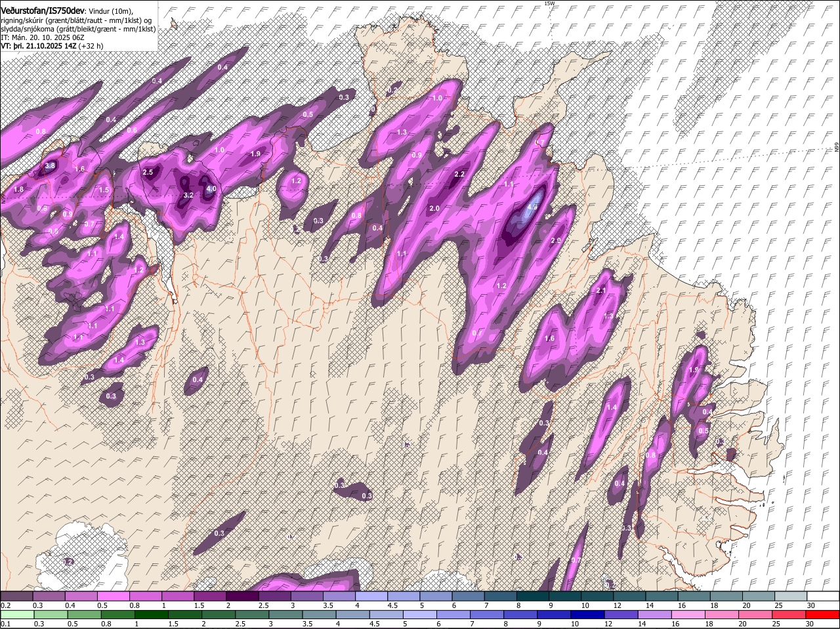This screenshot has height=629, width=840.
Task: Select the white 30 swatch ending the purple scale
Action: [x=823, y=596]
